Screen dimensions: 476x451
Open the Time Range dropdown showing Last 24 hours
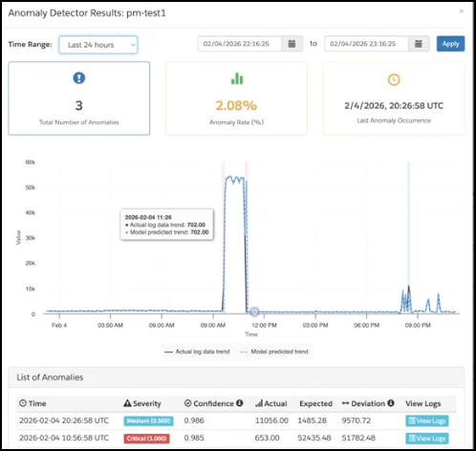coord(98,45)
